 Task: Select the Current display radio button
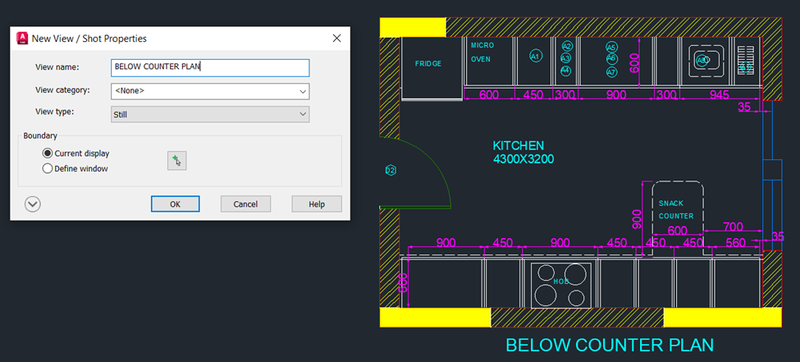click(47, 153)
